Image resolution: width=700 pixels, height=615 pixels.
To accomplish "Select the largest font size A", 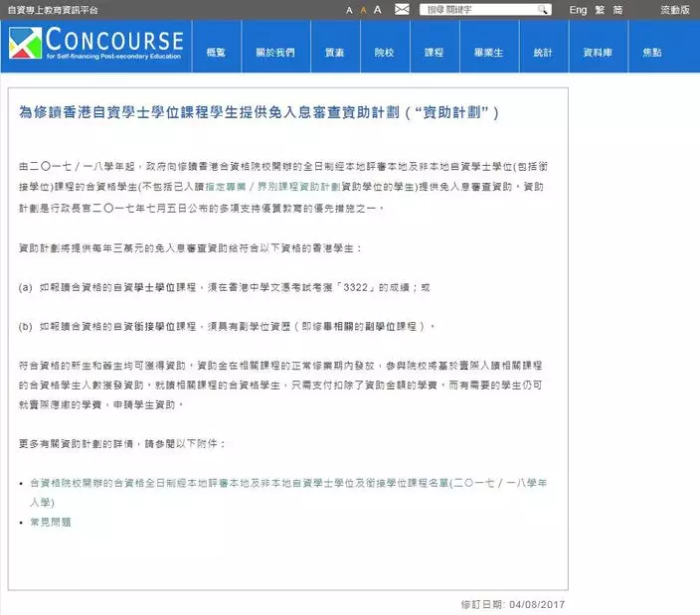I will coord(379,10).
